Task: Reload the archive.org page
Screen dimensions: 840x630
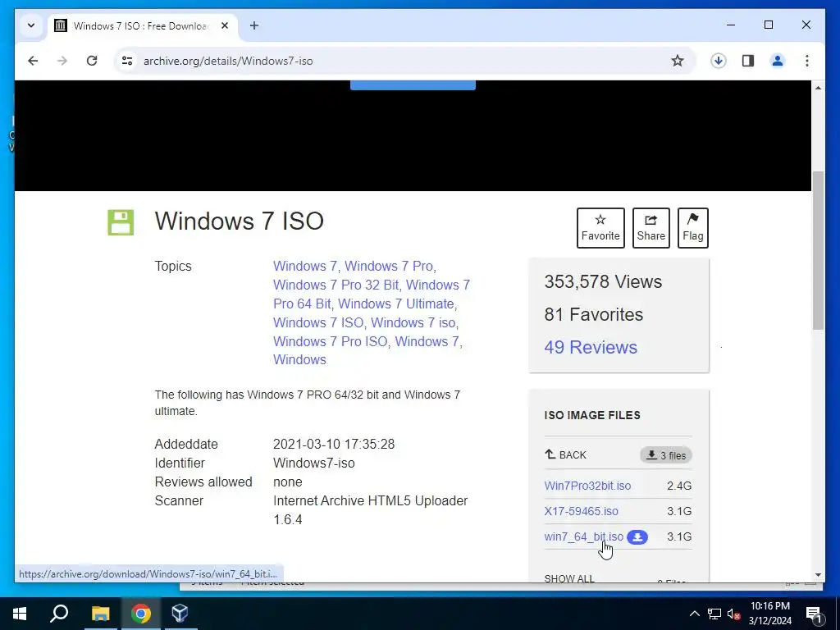Action: (92, 61)
